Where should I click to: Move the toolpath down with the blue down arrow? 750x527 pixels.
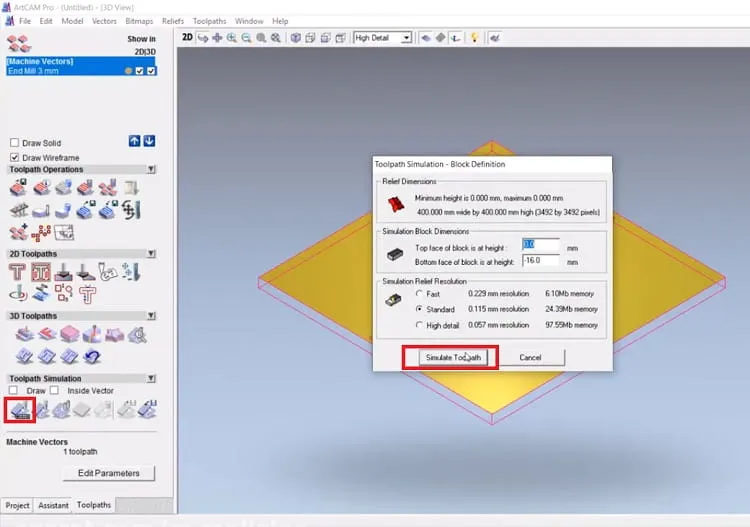(x=150, y=141)
